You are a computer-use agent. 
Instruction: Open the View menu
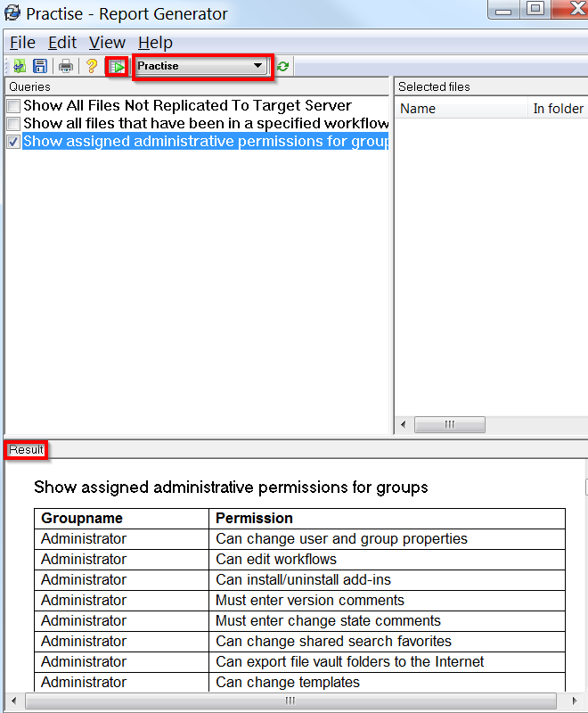107,43
